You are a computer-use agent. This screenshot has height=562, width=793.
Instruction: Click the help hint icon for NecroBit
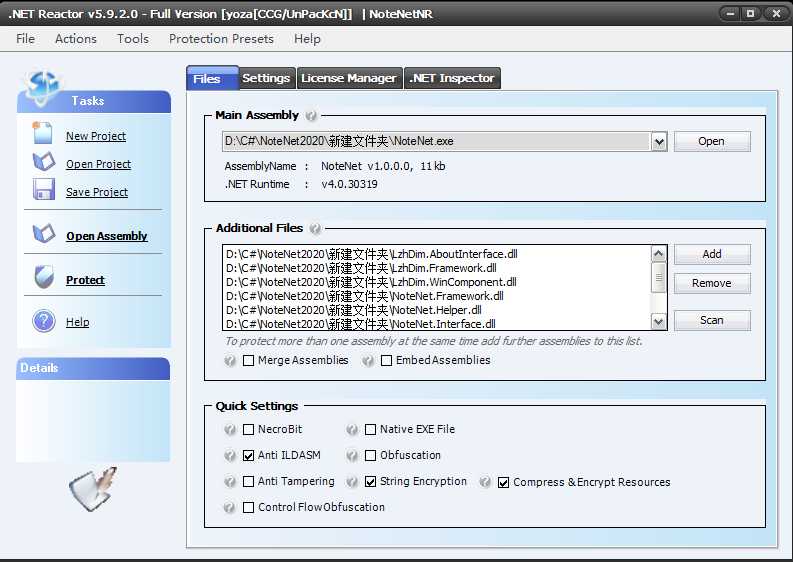[x=230, y=430]
